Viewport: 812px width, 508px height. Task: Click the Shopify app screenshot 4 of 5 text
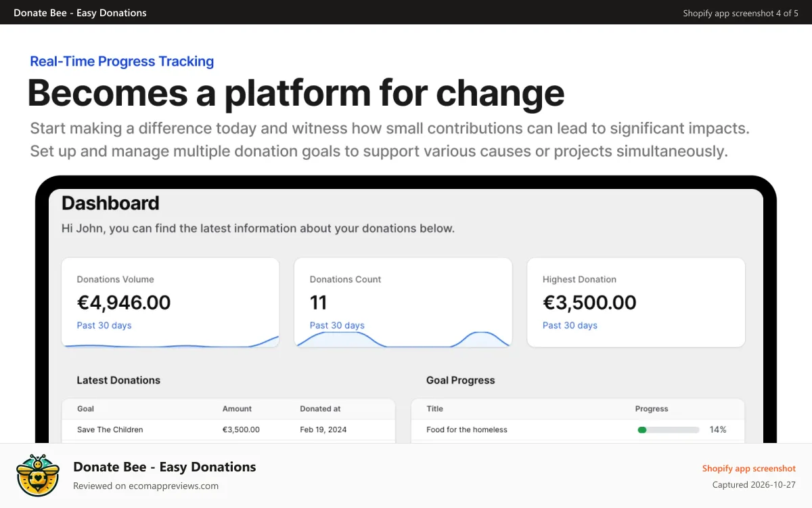coord(741,13)
